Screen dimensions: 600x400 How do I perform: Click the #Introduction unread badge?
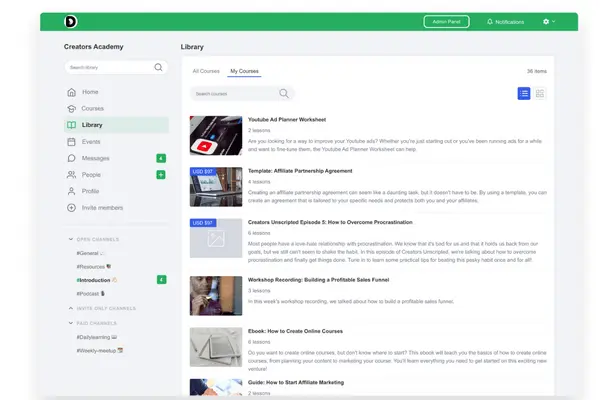pos(161,280)
